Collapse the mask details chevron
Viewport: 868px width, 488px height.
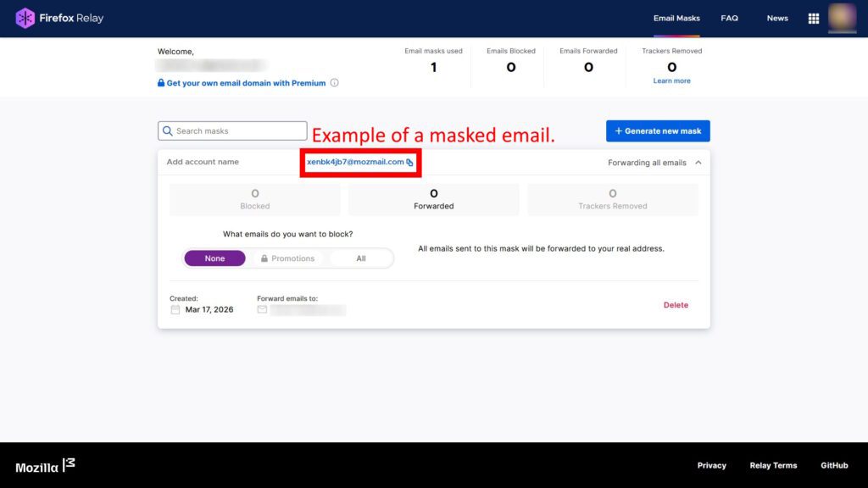coord(698,163)
